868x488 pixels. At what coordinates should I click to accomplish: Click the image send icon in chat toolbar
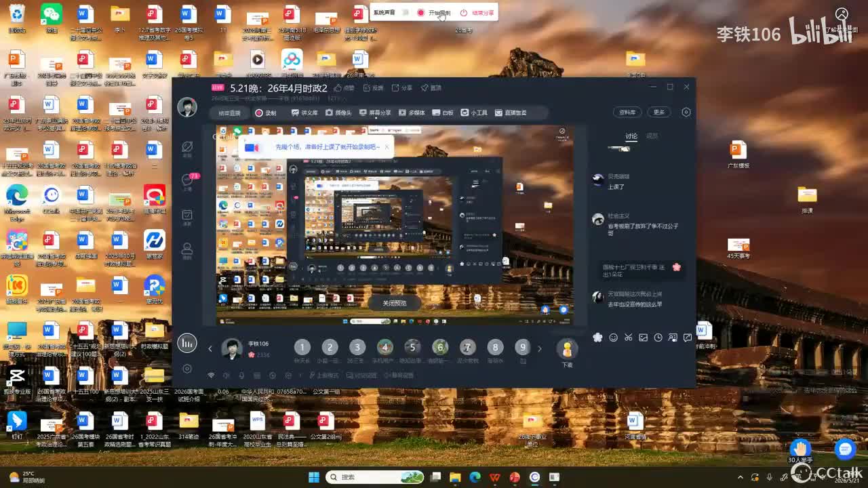[x=643, y=338]
